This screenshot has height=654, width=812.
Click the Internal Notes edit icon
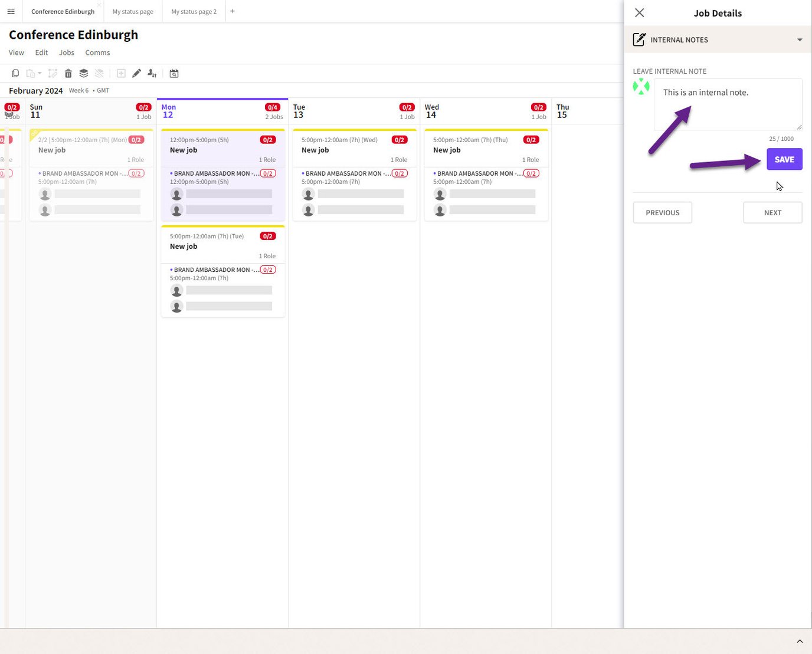pos(639,40)
